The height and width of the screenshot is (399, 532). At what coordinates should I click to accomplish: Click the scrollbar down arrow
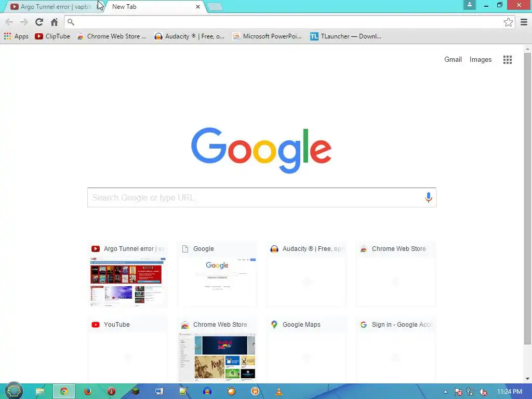click(x=527, y=379)
